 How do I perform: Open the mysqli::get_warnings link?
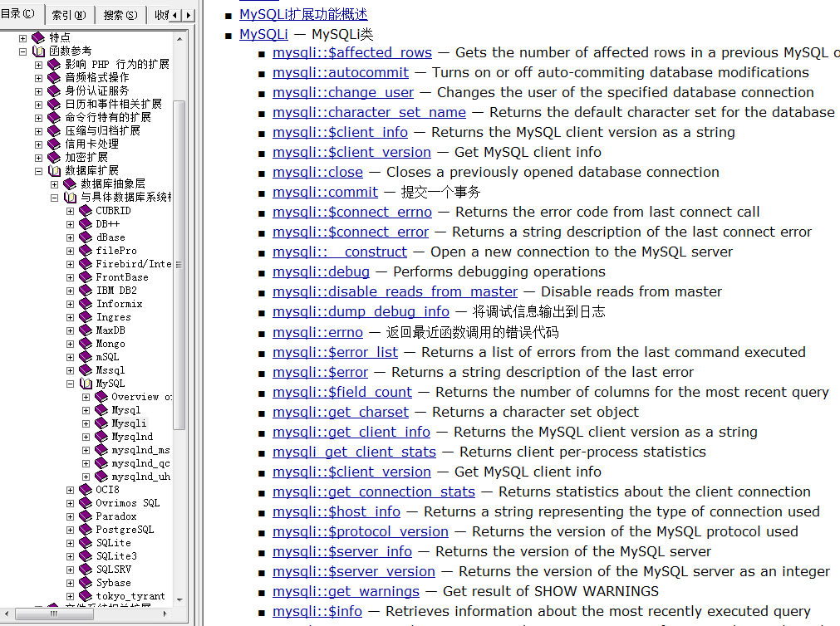tap(346, 591)
